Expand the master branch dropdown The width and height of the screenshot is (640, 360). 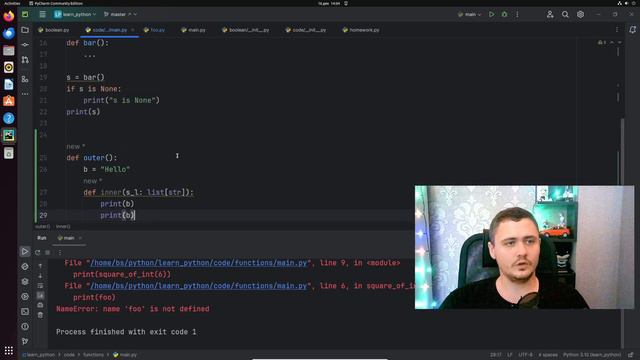pyautogui.click(x=120, y=14)
